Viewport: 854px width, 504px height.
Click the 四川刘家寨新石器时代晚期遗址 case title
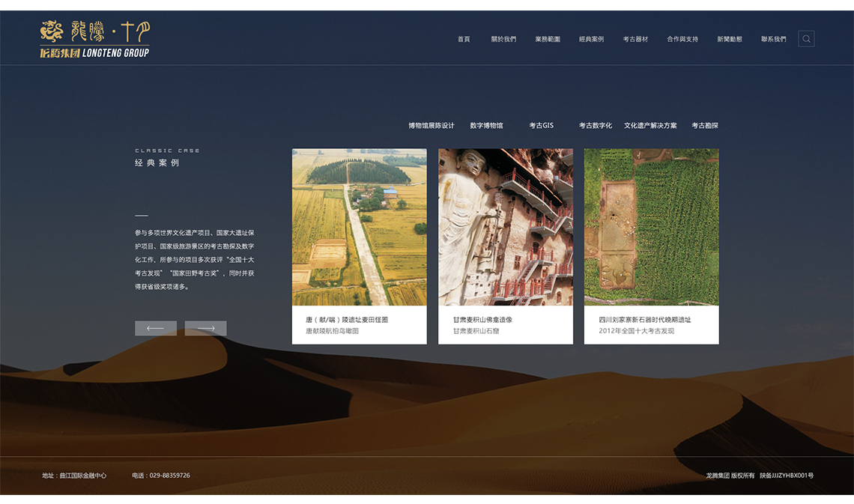coord(644,320)
